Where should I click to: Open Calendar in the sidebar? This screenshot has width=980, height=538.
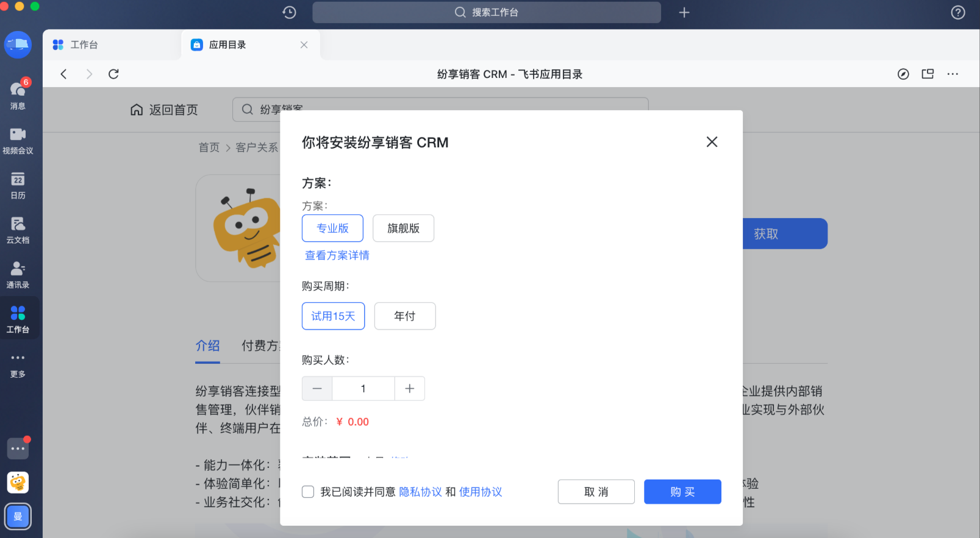(18, 185)
